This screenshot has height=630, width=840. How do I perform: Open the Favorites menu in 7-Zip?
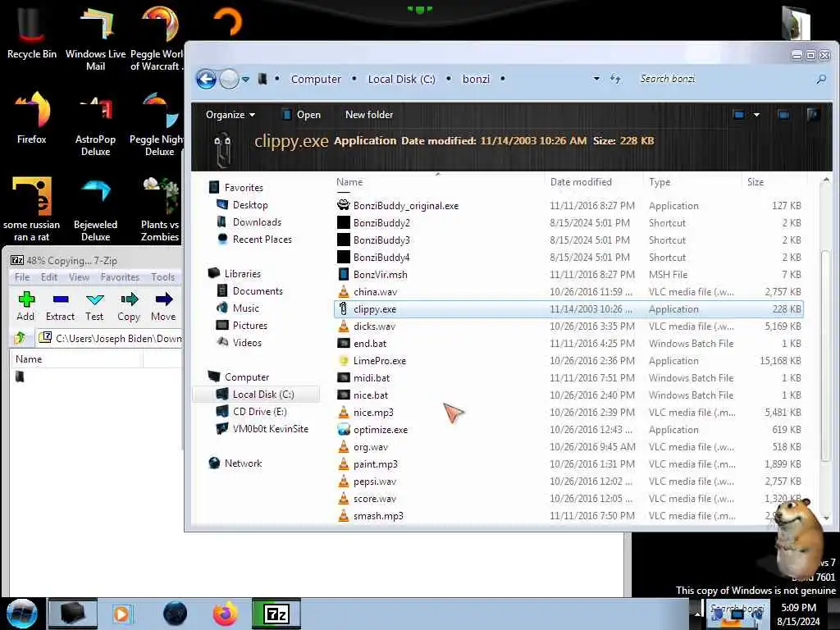120,277
